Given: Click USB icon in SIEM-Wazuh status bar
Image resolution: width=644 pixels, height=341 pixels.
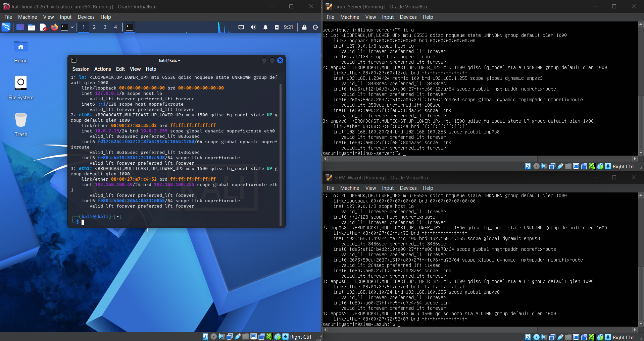Looking at the screenshot, I should [x=560, y=337].
